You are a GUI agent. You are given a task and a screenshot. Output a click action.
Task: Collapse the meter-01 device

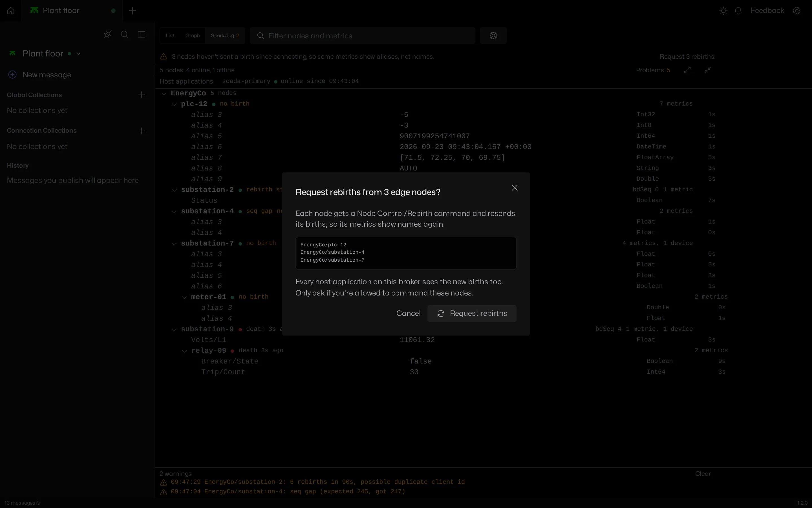[x=184, y=297]
